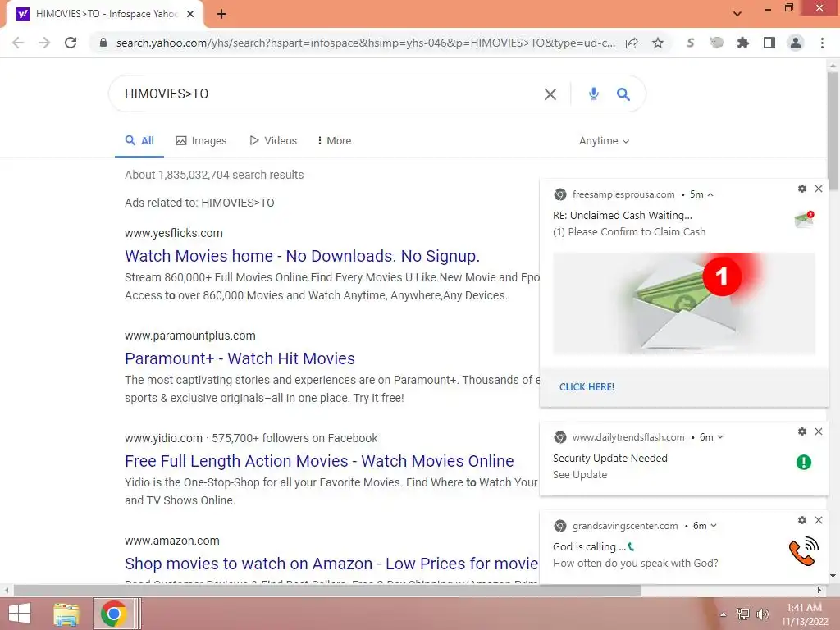
Task: Switch to Videos results tab
Action: pyautogui.click(x=273, y=140)
